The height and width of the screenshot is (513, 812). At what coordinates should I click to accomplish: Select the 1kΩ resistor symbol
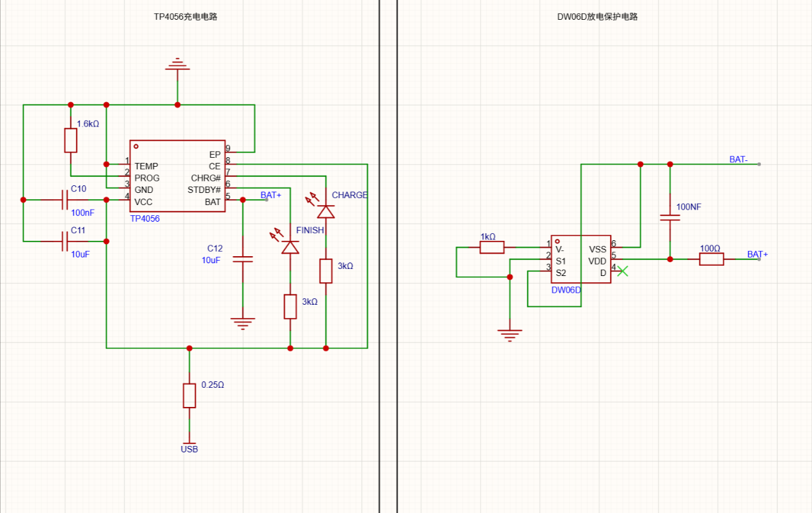pos(492,247)
